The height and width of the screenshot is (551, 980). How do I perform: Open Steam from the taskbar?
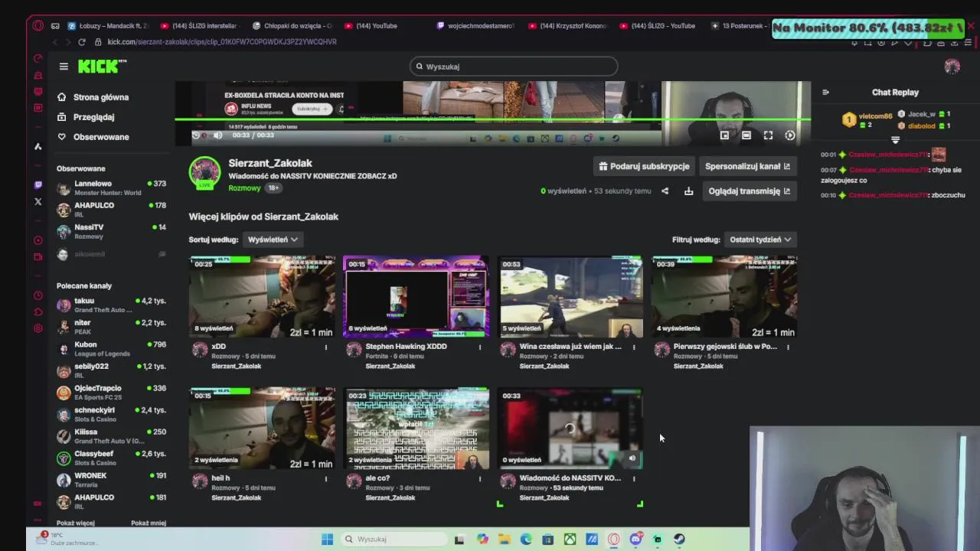pos(679,540)
